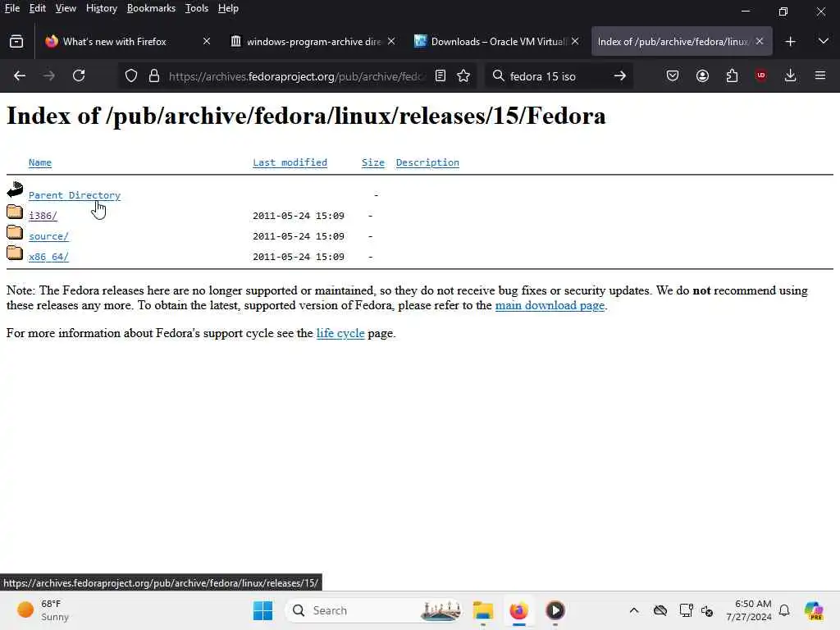
Task: Click the x86_64 folder icon
Action: [x=15, y=253]
